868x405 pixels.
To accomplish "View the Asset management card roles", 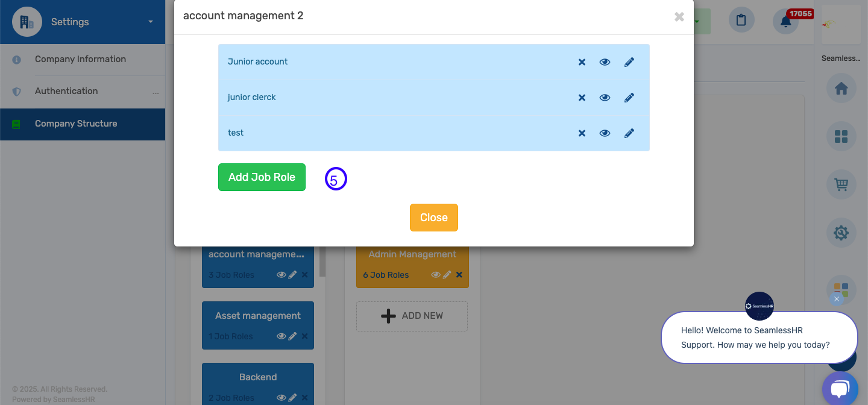I will [281, 336].
